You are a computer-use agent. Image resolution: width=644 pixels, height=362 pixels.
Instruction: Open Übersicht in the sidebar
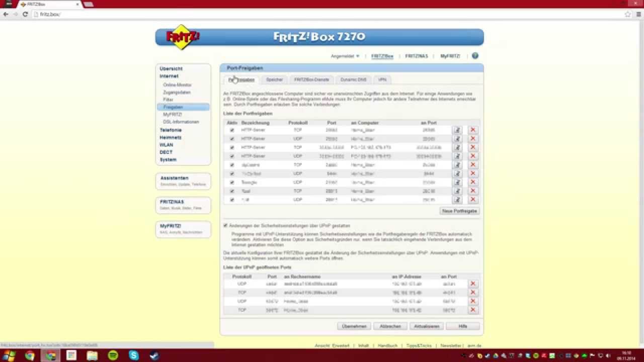coord(171,68)
